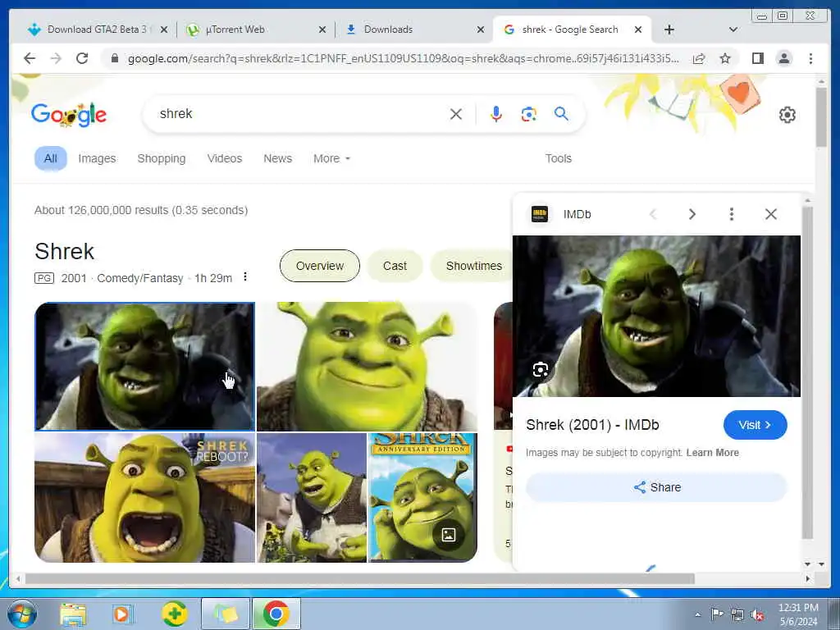
Task: Switch to Shopping results
Action: point(162,158)
